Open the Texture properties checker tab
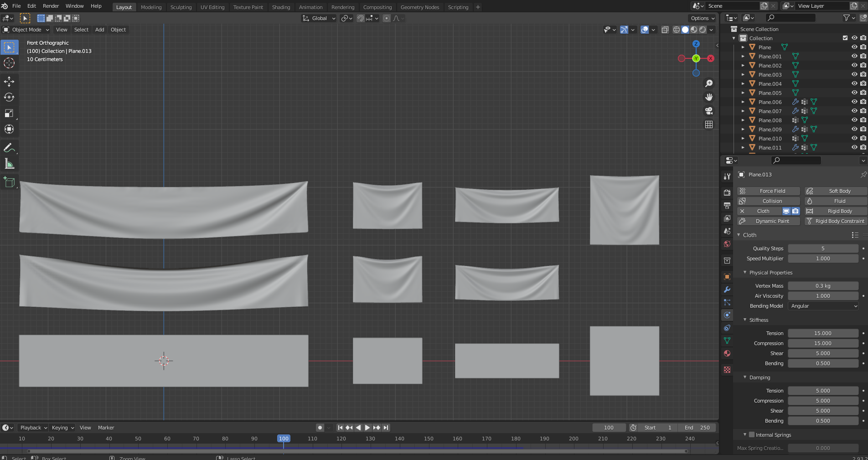Image resolution: width=868 pixels, height=460 pixels. [x=727, y=370]
